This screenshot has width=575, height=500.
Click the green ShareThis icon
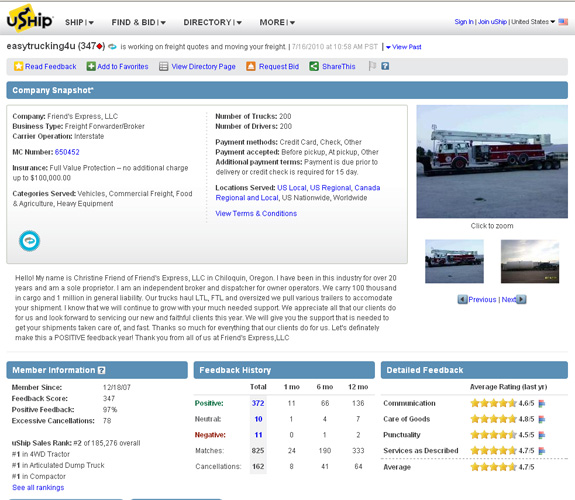[x=314, y=66]
